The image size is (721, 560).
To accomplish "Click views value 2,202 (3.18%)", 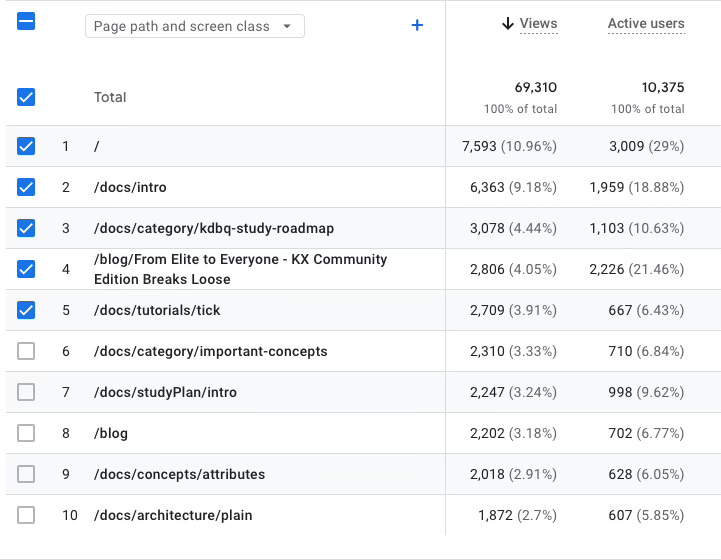I will (513, 433).
